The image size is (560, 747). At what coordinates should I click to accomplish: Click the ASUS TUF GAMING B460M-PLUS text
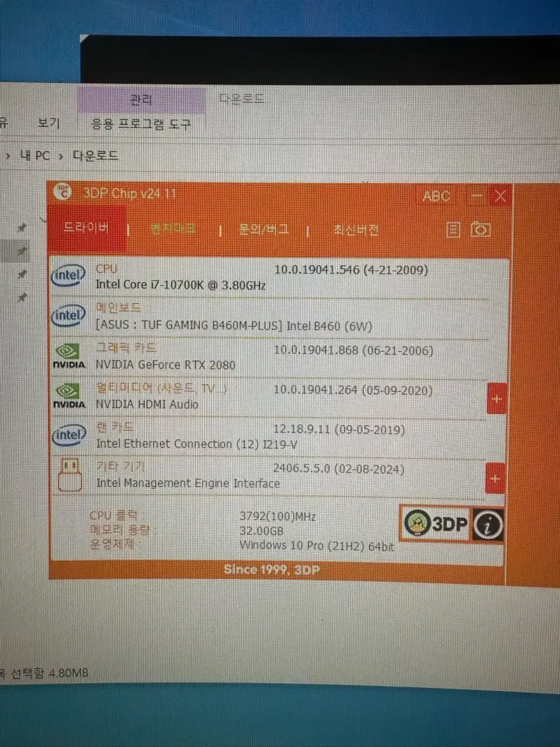pyautogui.click(x=235, y=325)
